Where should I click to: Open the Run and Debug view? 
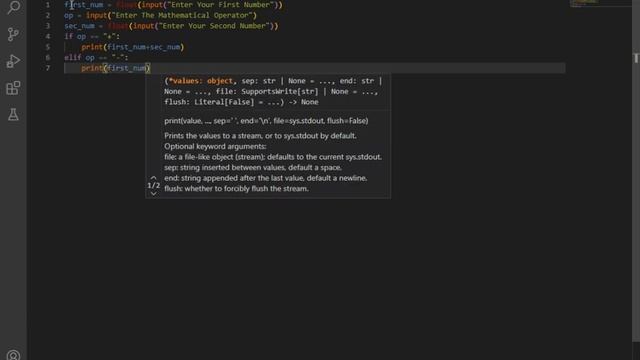(13, 61)
